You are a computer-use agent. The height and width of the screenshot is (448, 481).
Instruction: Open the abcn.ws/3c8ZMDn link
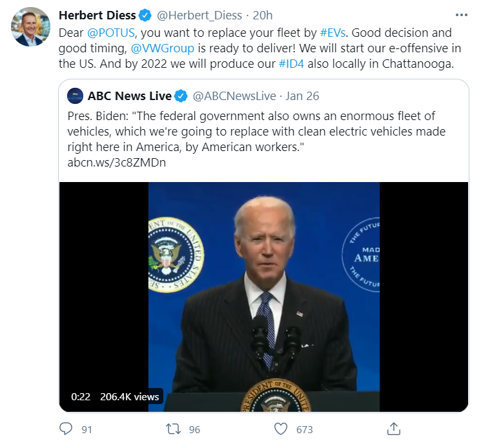coord(116,162)
